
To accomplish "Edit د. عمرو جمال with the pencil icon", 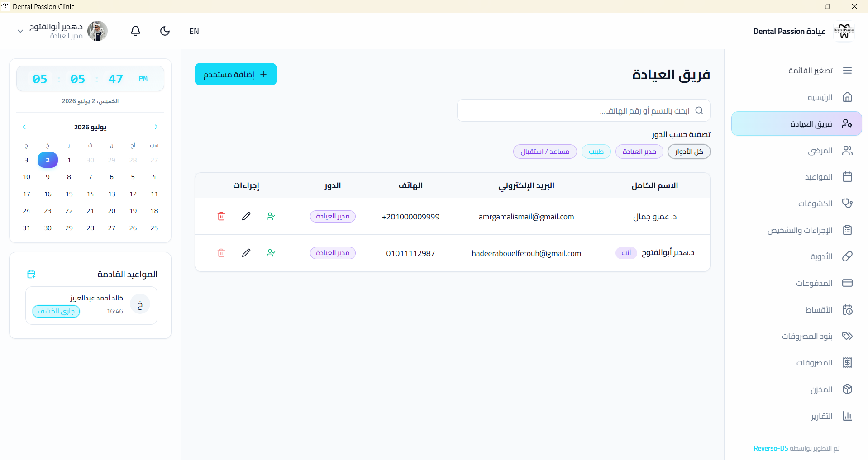I will [246, 216].
